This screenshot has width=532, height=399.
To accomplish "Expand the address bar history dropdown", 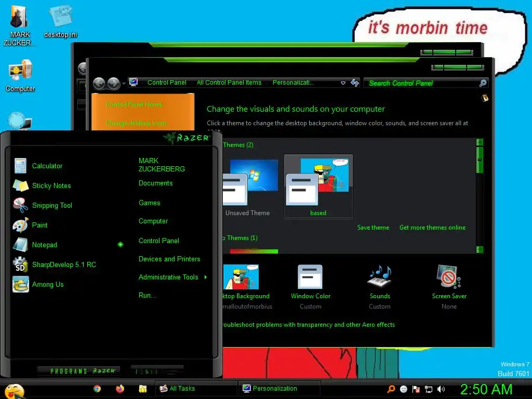I will pyautogui.click(x=343, y=83).
